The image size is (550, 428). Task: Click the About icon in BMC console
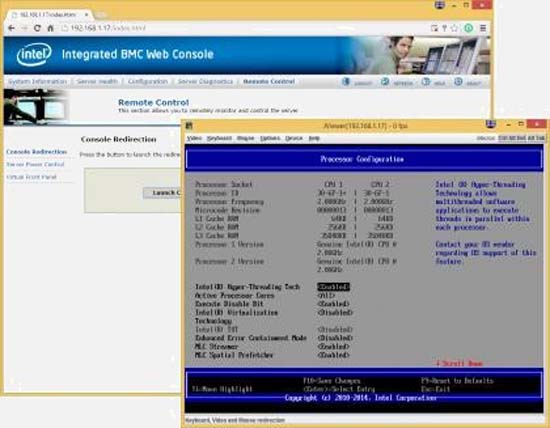[x=458, y=82]
